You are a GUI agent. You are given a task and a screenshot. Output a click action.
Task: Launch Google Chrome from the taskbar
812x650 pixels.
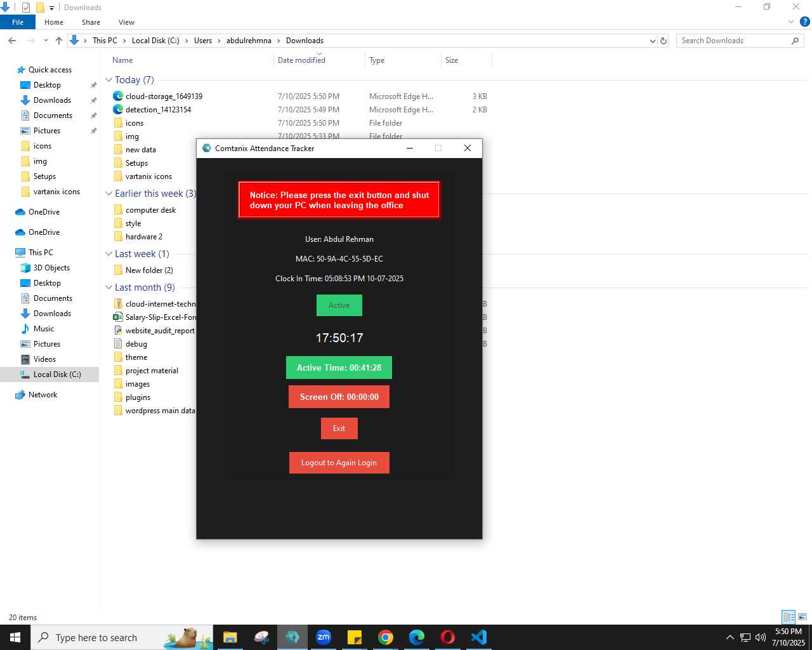click(x=386, y=637)
